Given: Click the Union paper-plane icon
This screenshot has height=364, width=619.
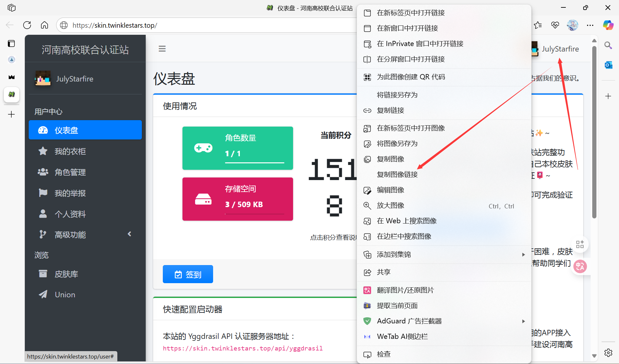Looking at the screenshot, I should [43, 294].
